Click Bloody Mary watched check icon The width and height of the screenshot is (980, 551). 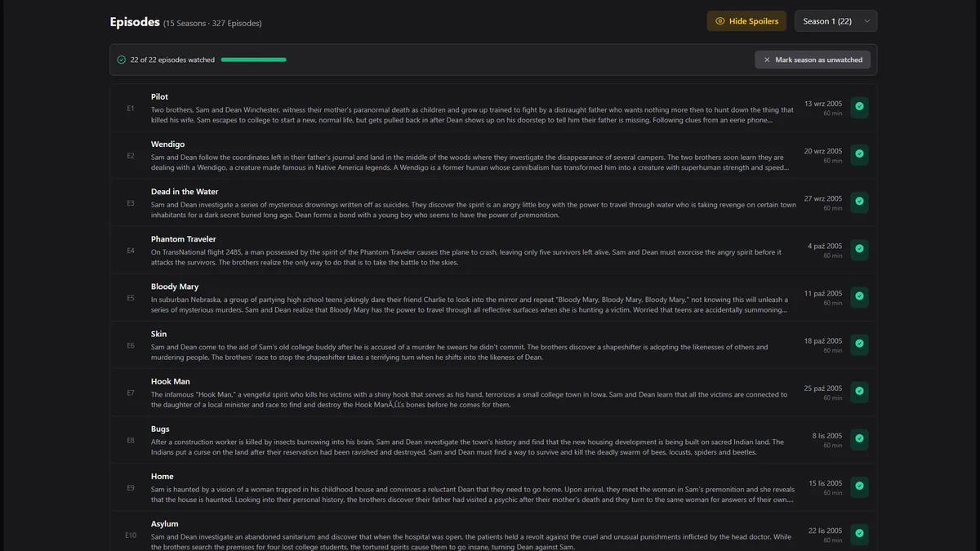859,296
